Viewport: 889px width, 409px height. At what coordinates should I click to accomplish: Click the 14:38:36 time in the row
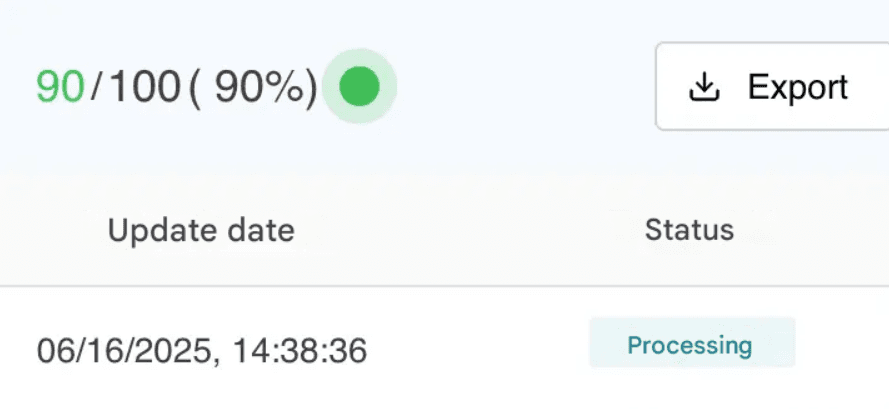point(300,350)
